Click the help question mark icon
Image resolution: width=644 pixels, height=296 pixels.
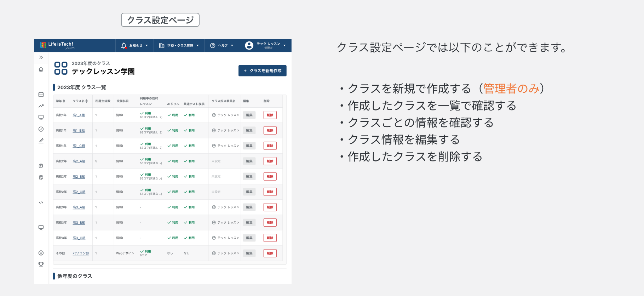tap(213, 46)
